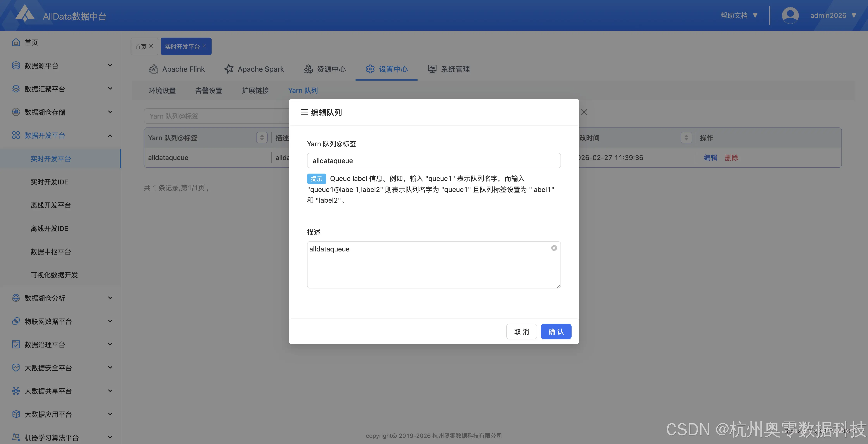Image resolution: width=868 pixels, height=444 pixels.
Task: Focus the Yarn 队列@标签 input in dialog
Action: [x=434, y=161]
